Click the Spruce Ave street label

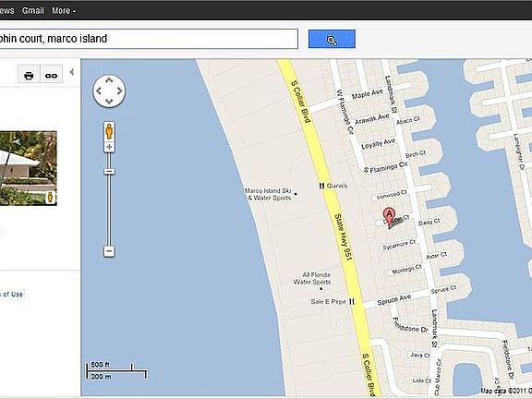pyautogui.click(x=394, y=300)
